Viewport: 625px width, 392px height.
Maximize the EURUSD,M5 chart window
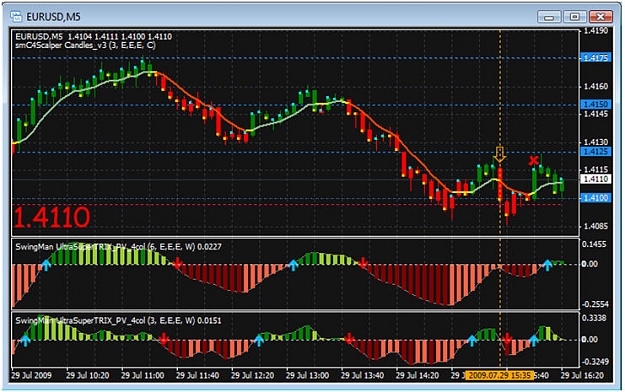coord(574,17)
